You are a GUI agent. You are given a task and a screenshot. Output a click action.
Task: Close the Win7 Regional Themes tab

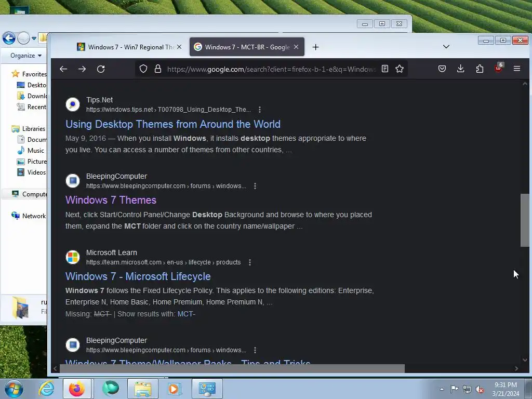coord(179,47)
